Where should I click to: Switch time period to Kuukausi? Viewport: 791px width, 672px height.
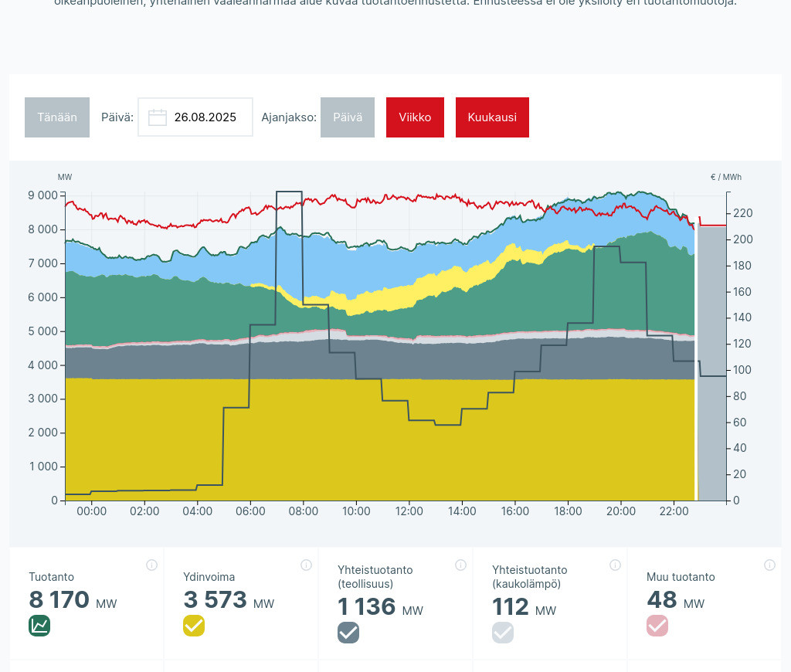tap(492, 117)
